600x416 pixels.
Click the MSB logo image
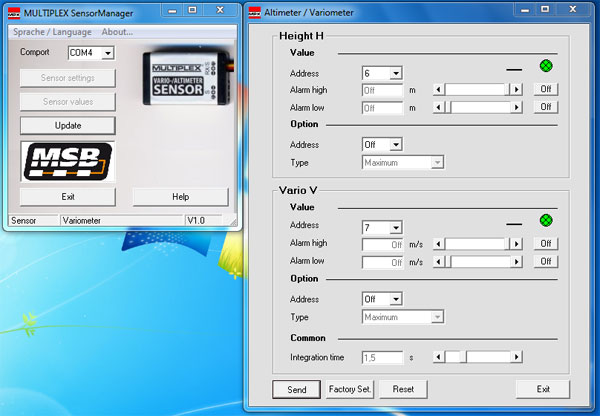click(67, 161)
